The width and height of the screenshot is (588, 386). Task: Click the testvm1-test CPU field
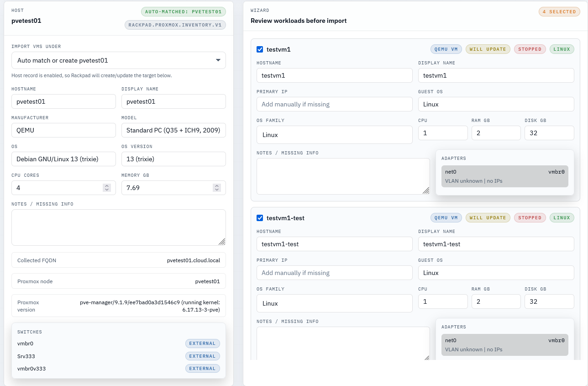coord(443,301)
